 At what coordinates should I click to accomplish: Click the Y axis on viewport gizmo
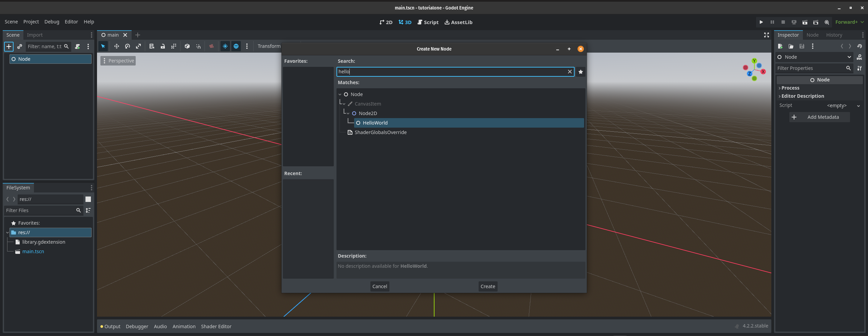(x=754, y=61)
